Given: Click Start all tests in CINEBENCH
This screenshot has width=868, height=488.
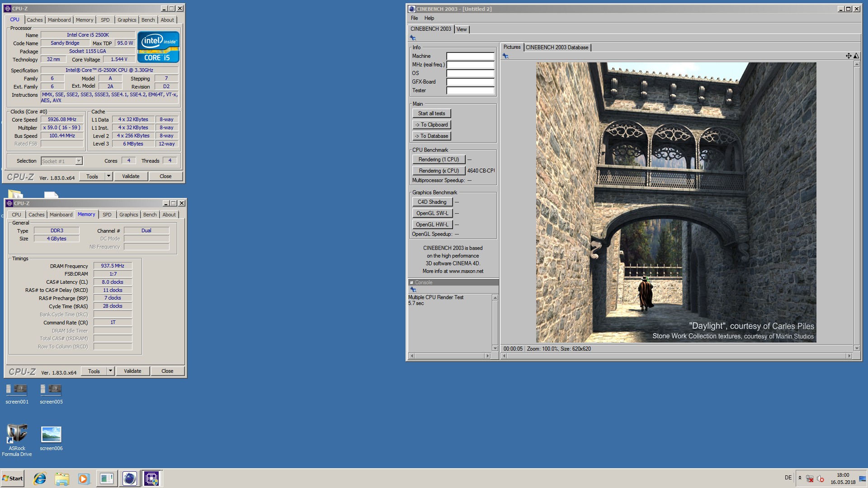Looking at the screenshot, I should click(x=431, y=113).
